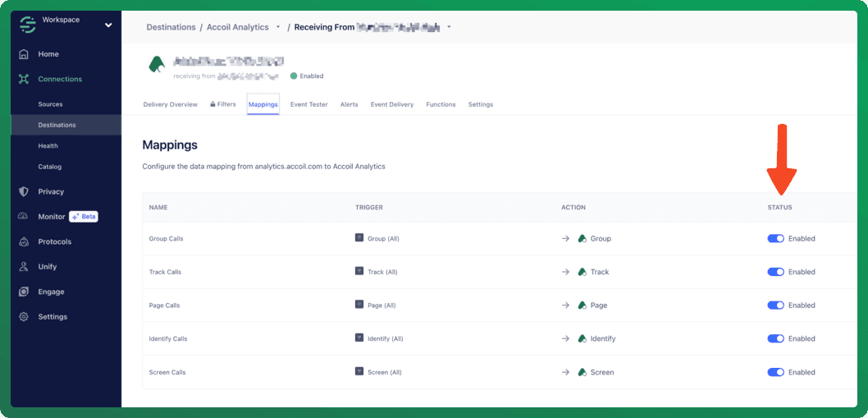
Task: Click the Page Calls mapping name
Action: coord(164,305)
